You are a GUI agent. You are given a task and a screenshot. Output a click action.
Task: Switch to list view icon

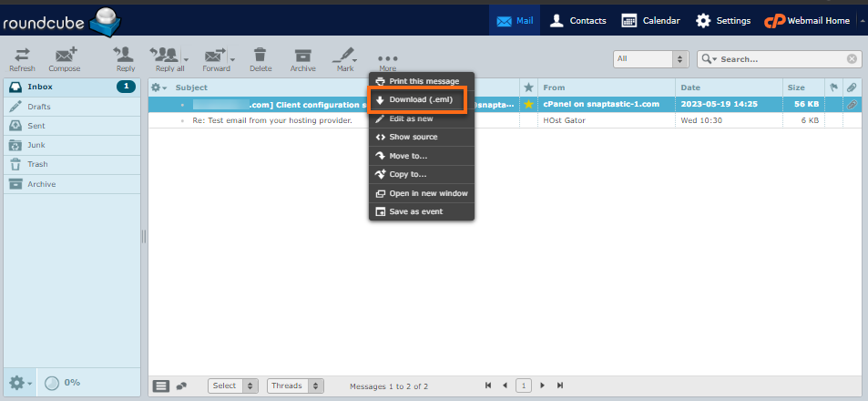coord(161,386)
